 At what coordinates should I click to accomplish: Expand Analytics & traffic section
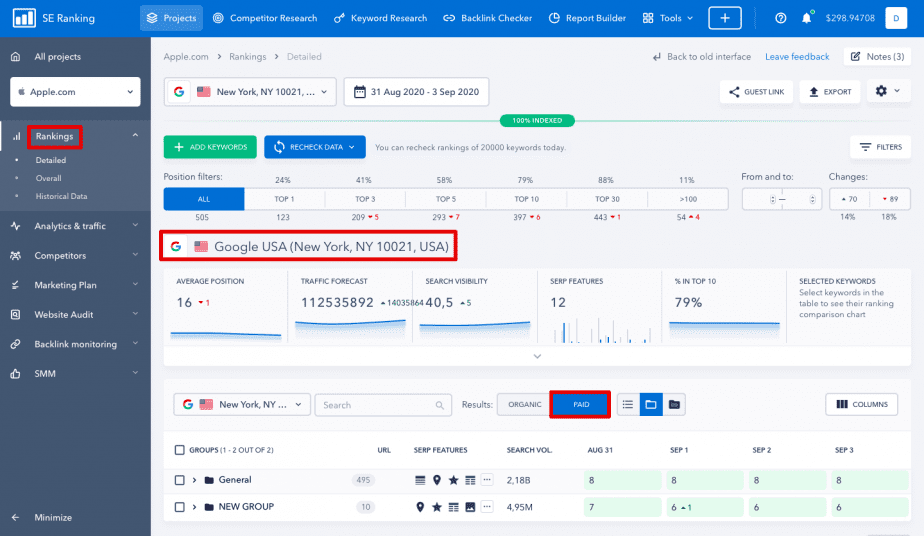135,226
